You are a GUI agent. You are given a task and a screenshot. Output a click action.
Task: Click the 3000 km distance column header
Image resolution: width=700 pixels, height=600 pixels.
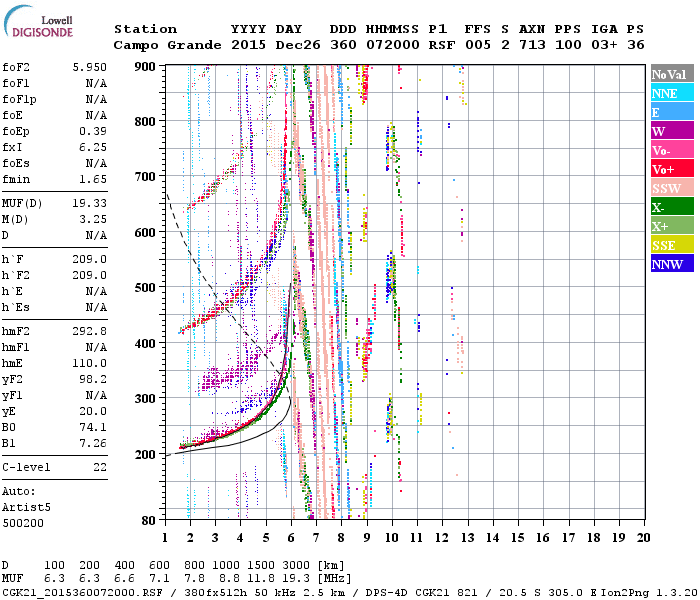pos(296,566)
